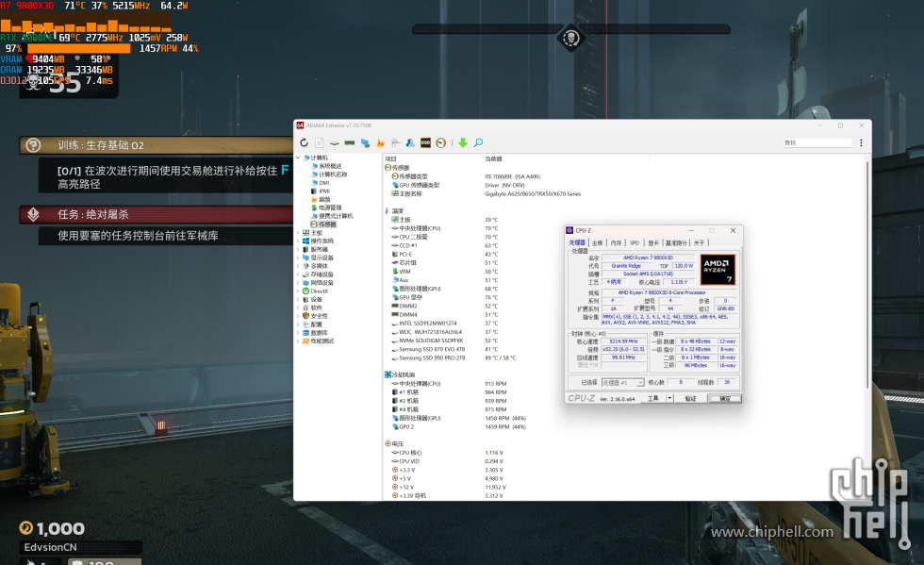Viewport: 924px width, 565px height.
Task: Open the AIDA64 report page icon
Action: [319, 142]
